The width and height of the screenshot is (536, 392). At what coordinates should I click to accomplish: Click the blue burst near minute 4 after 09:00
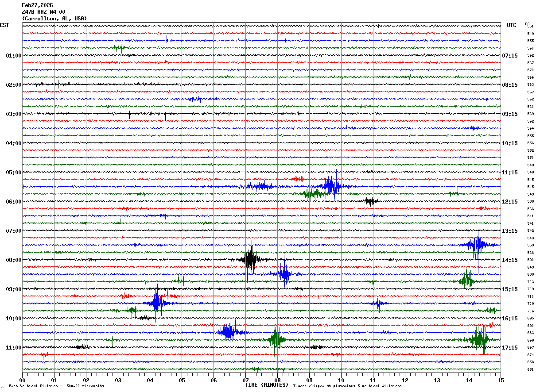(x=157, y=304)
